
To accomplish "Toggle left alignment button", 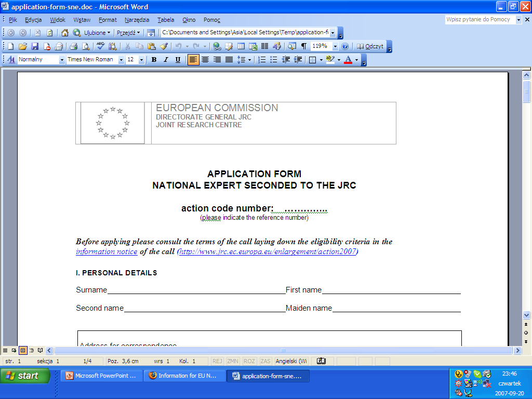I will pyautogui.click(x=193, y=60).
